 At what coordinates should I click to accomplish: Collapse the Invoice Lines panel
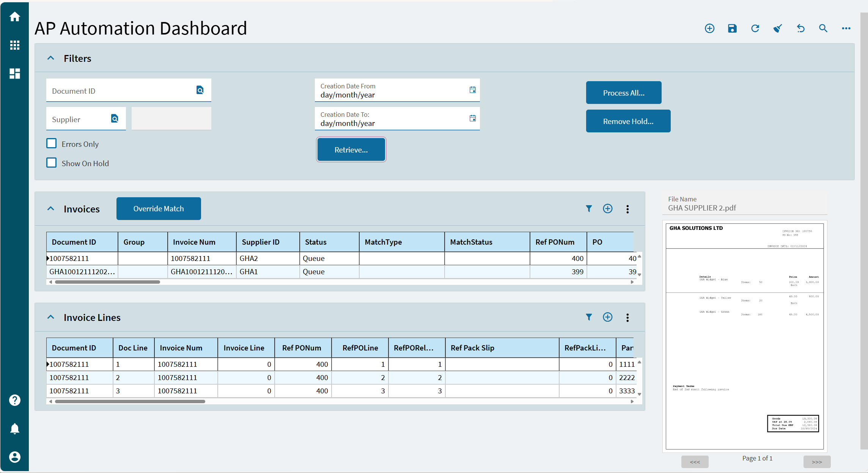coord(51,317)
